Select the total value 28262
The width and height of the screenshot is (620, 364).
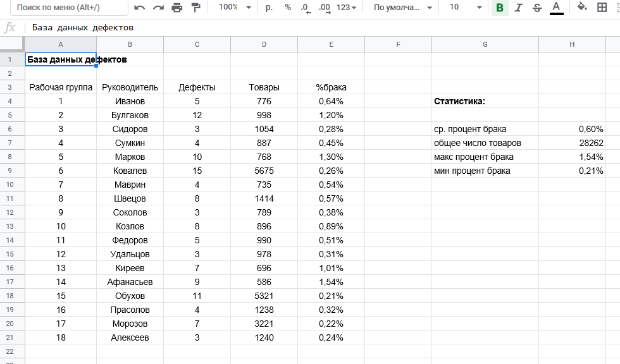572,143
